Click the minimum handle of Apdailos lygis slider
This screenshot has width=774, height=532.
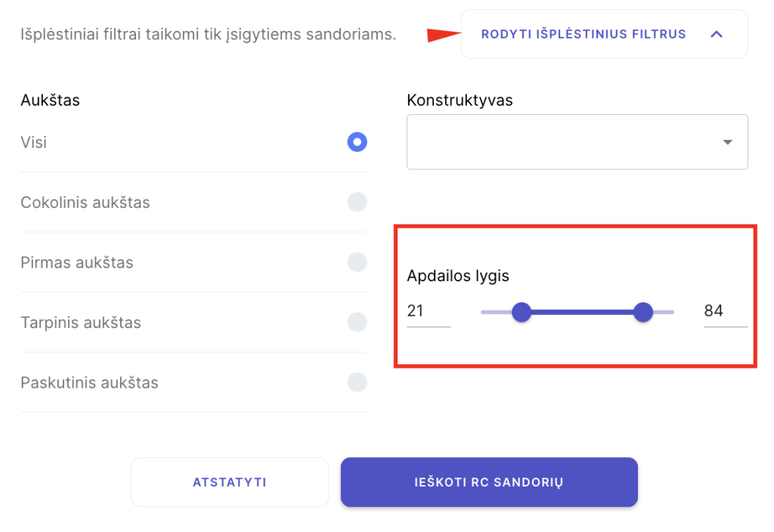coord(522,311)
